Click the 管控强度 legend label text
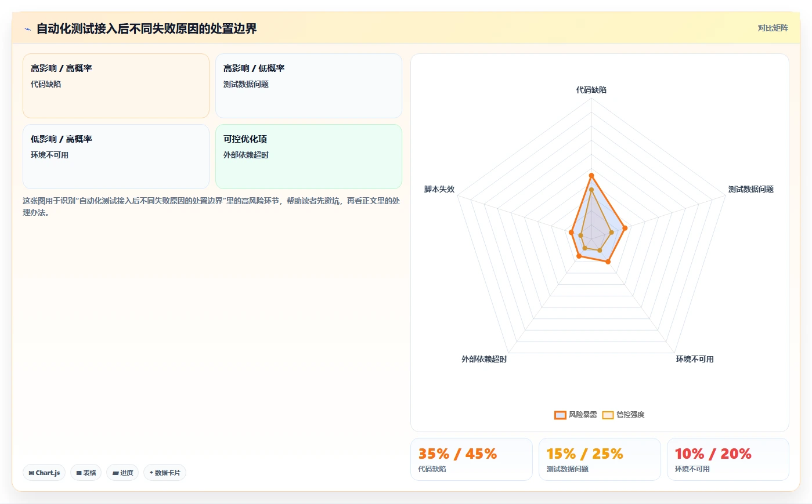The height and width of the screenshot is (504, 812). click(630, 415)
